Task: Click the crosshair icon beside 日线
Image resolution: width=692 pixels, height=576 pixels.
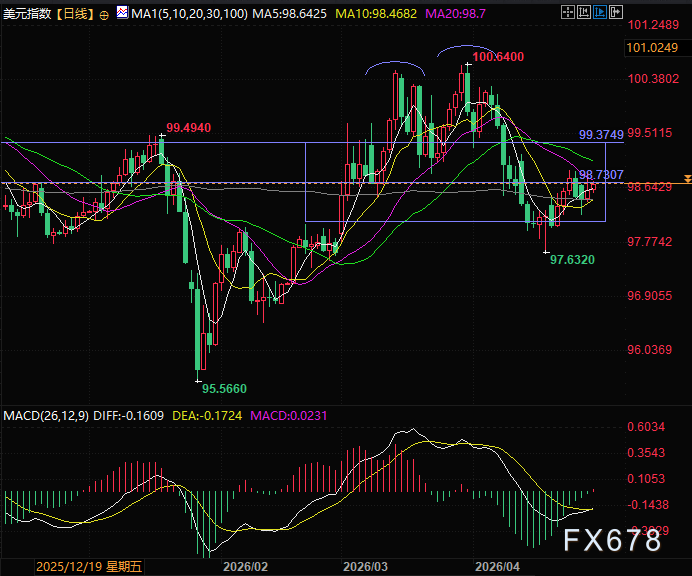Action: point(105,15)
